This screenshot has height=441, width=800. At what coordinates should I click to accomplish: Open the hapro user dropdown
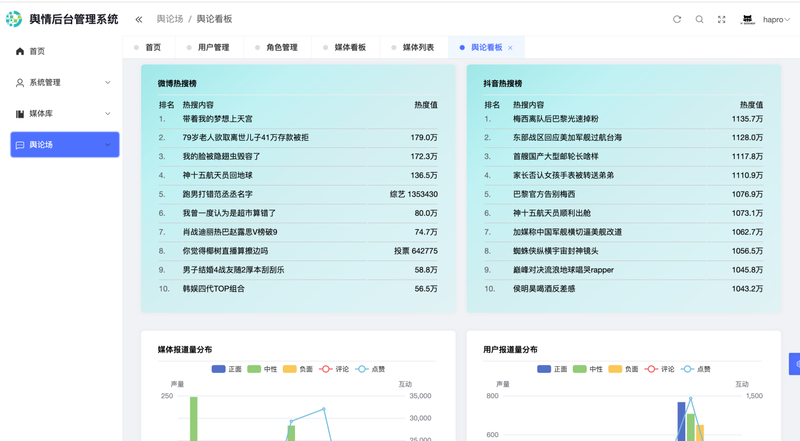(x=776, y=19)
